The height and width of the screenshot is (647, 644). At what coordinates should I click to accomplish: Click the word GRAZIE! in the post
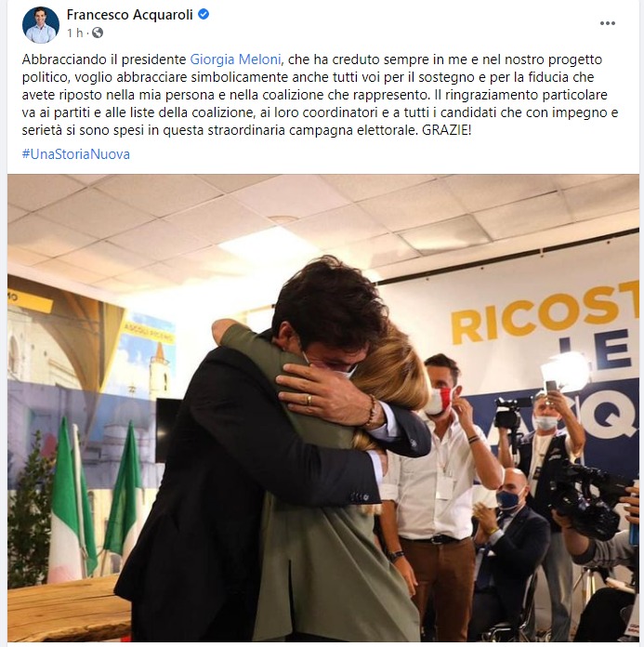tap(446, 130)
